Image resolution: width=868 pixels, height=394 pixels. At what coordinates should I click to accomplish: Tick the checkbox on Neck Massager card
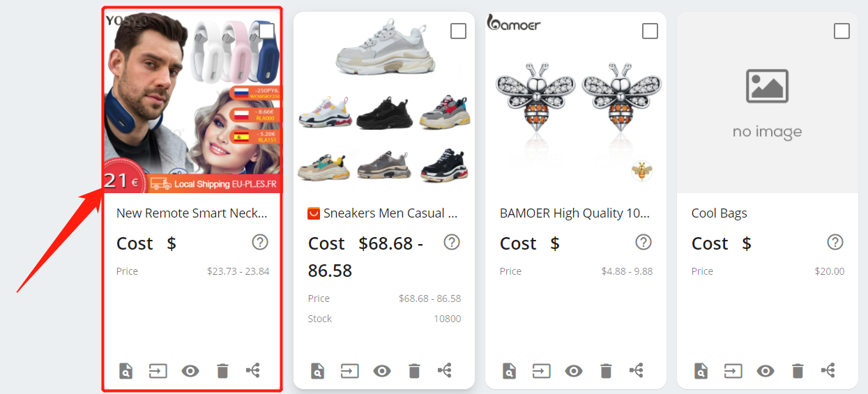coord(266,31)
